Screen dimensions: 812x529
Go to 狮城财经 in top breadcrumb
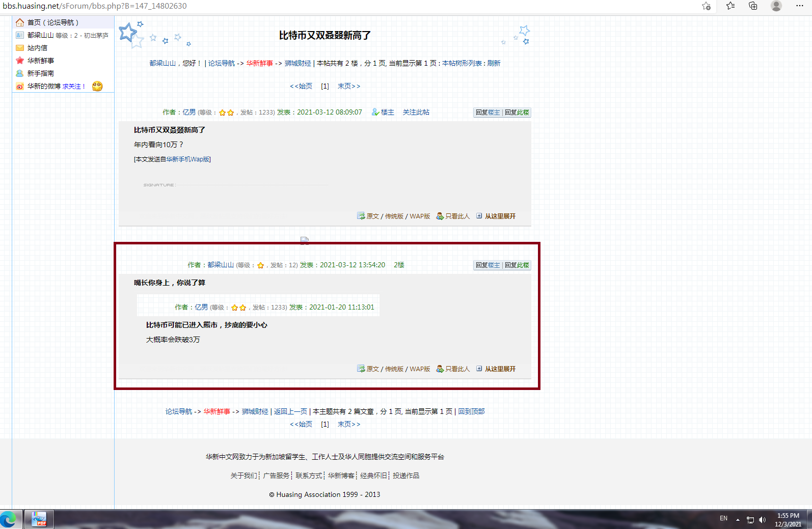297,63
